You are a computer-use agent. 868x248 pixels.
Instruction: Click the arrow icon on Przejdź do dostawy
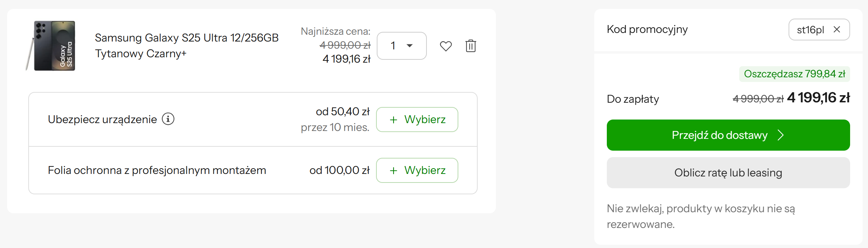click(781, 135)
